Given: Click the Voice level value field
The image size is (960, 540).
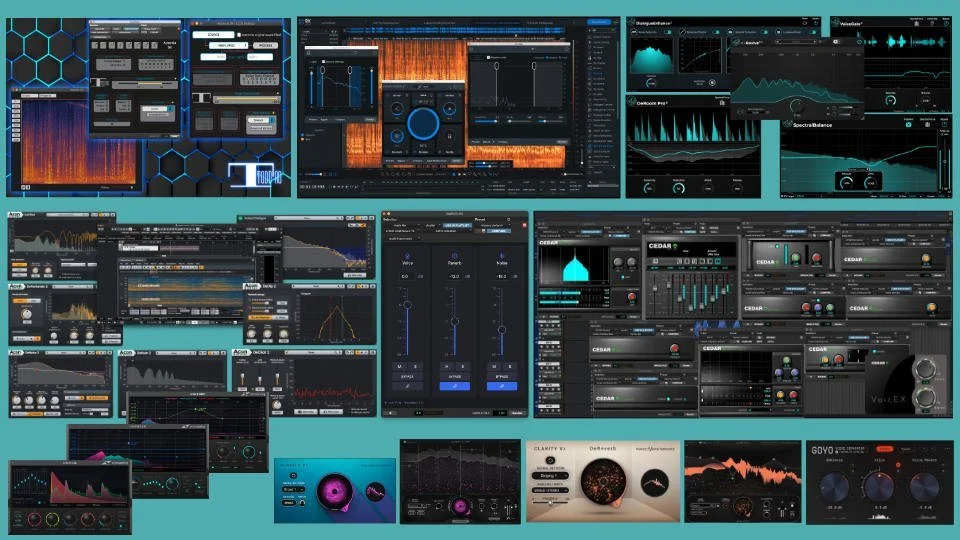Looking at the screenshot, I should tap(405, 277).
